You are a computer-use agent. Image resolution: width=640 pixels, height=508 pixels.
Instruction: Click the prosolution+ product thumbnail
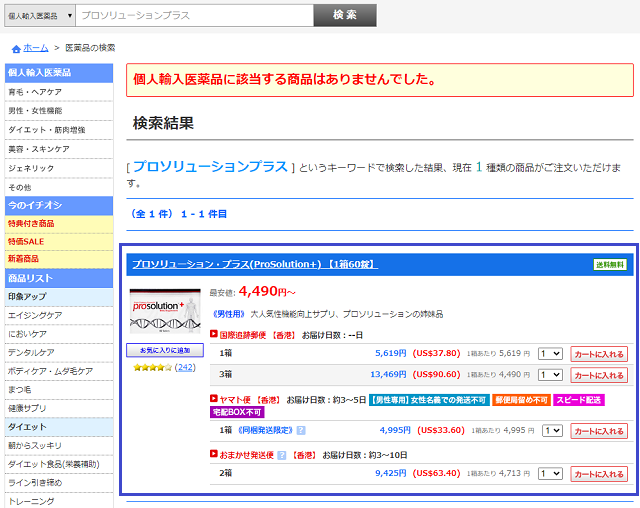(x=165, y=311)
